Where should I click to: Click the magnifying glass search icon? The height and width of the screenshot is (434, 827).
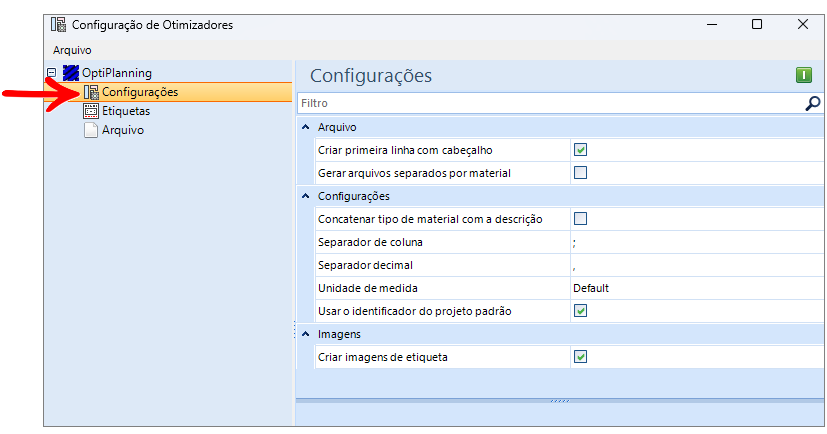pyautogui.click(x=813, y=103)
